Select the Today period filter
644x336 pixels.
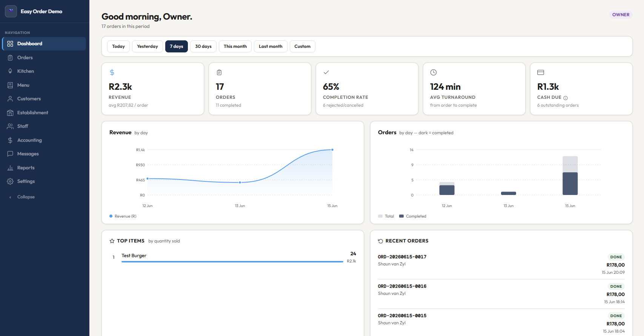[x=118, y=46]
